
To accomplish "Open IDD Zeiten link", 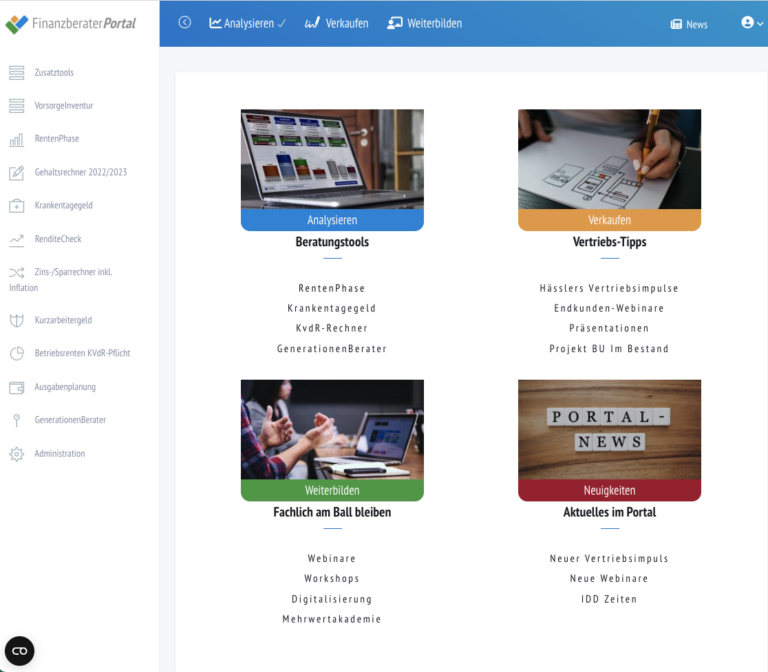I will tap(609, 599).
